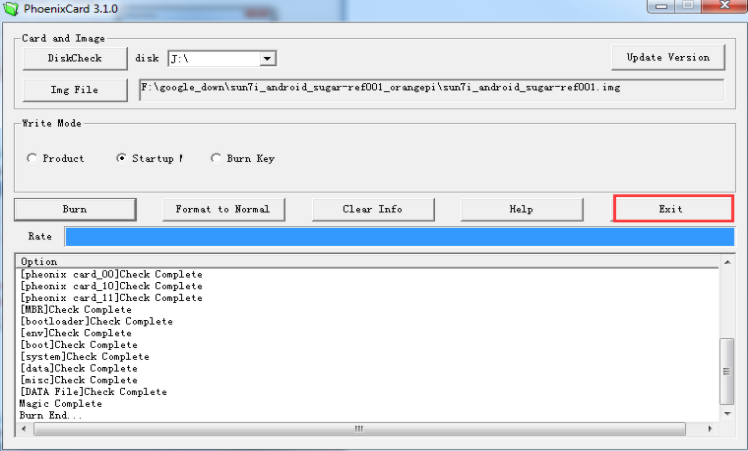Select the '[data]Check Complete' log line
The image size is (748, 451).
coord(79,368)
